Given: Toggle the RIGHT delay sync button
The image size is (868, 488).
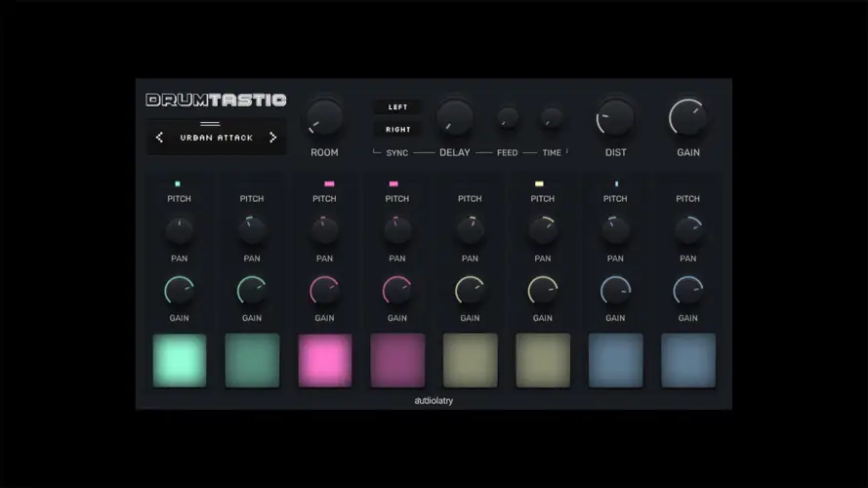Looking at the screenshot, I should click(x=397, y=129).
